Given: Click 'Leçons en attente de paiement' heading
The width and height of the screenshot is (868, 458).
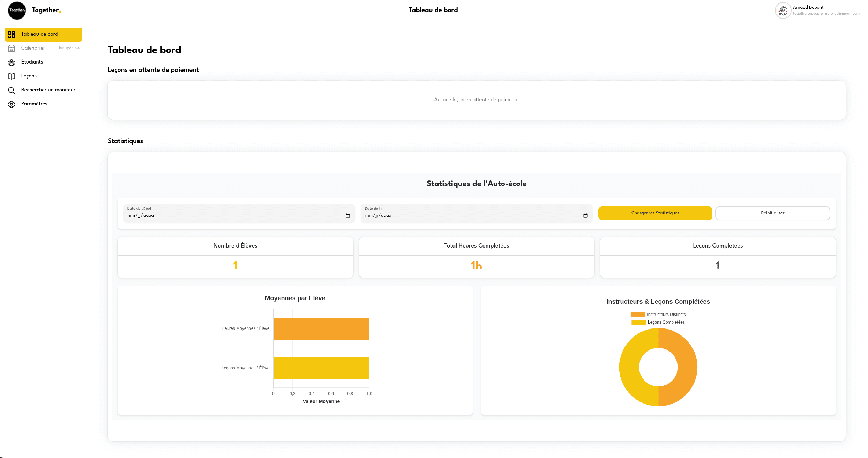Looking at the screenshot, I should 153,70.
